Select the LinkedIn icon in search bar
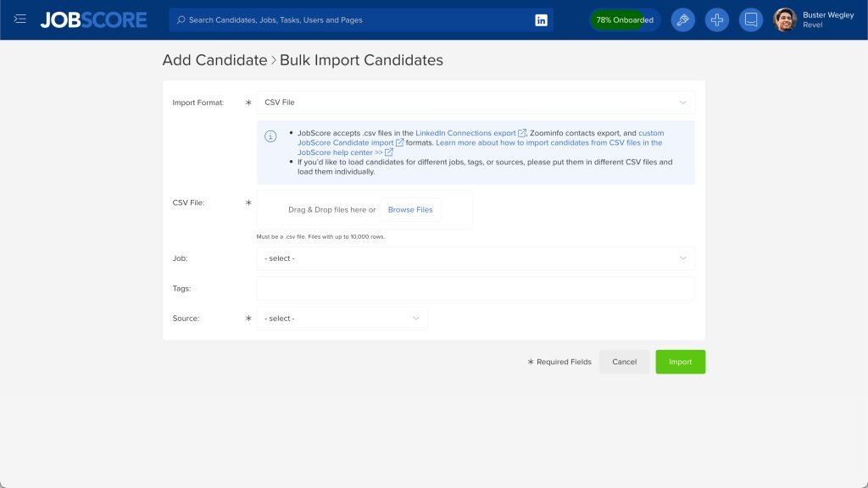This screenshot has height=488, width=868. (542, 19)
